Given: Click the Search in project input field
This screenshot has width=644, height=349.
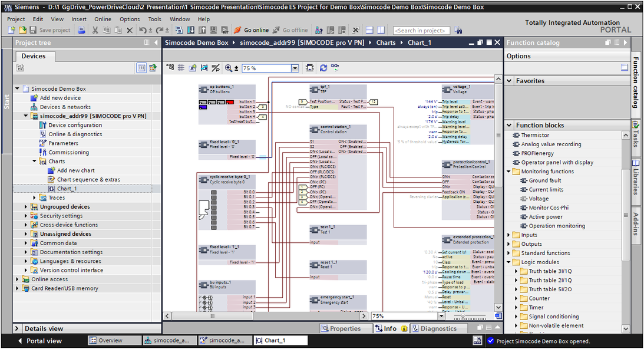Looking at the screenshot, I should click(422, 30).
